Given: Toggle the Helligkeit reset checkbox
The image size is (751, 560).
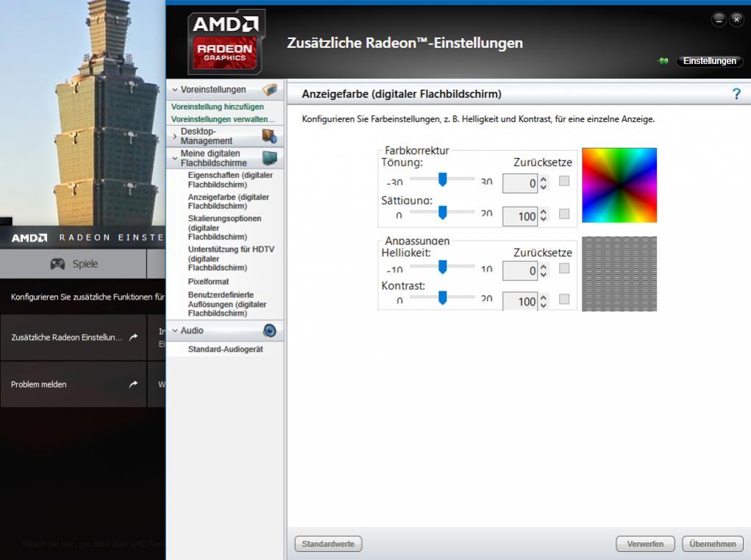Looking at the screenshot, I should click(564, 269).
